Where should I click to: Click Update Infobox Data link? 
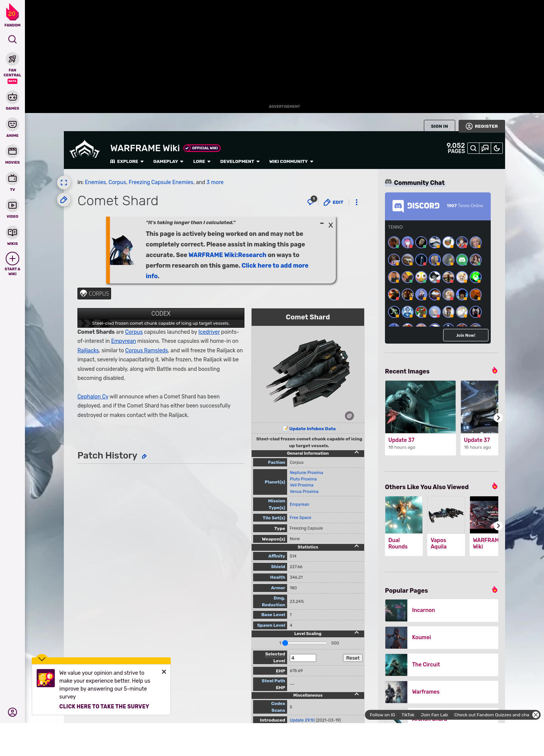tap(312, 429)
